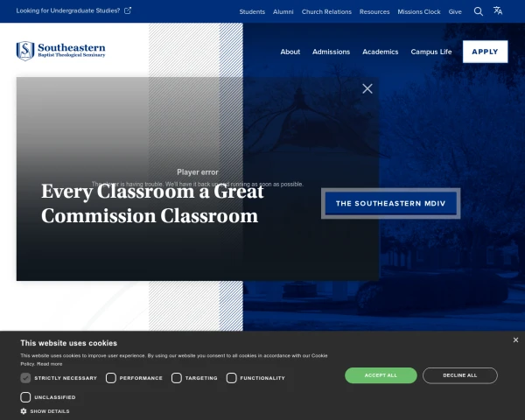Click the language translate icon
Screen dimensions: 525x420
tap(498, 10)
